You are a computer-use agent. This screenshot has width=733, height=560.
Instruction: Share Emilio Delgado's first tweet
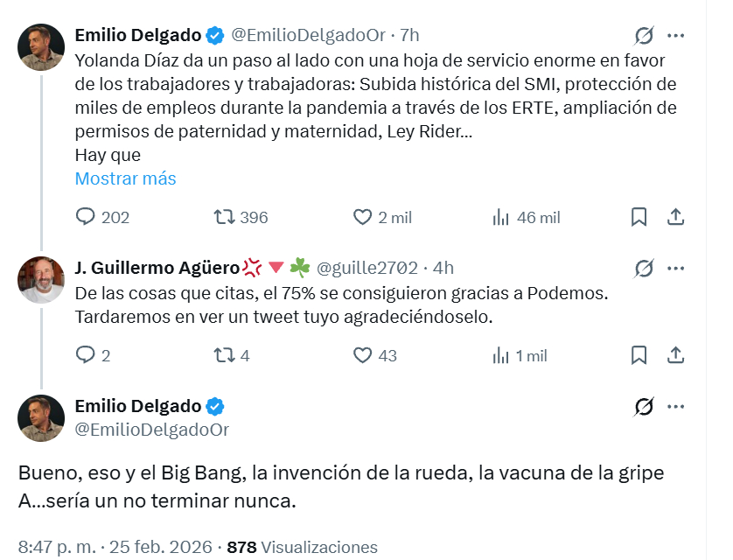(x=675, y=217)
